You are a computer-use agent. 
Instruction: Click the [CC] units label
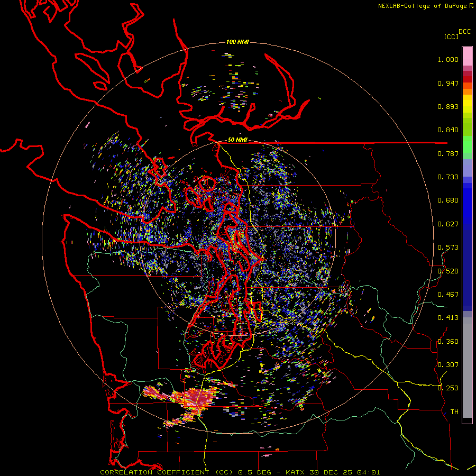point(451,36)
